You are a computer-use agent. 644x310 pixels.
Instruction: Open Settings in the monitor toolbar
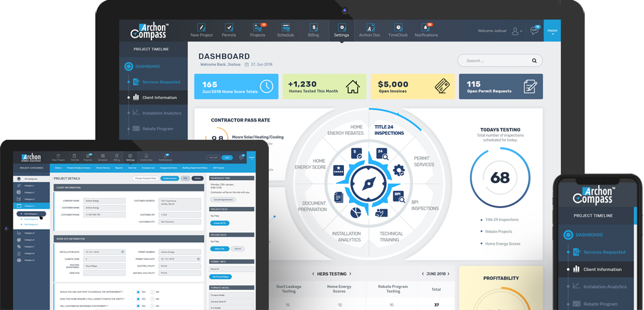[x=342, y=31]
